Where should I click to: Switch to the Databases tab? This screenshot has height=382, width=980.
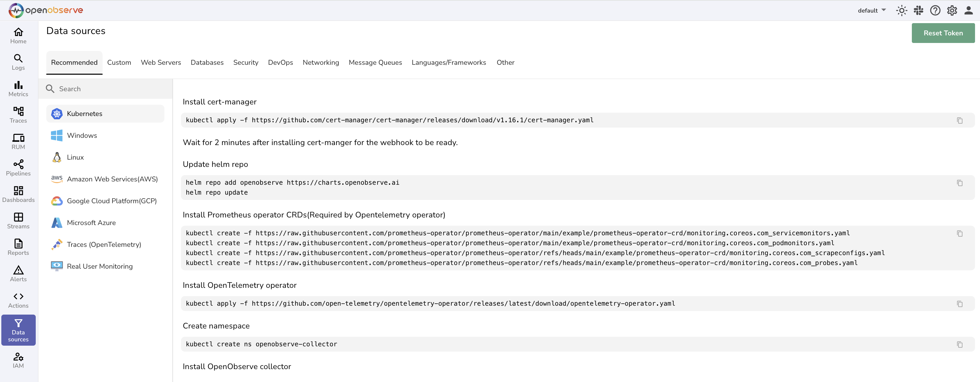pyautogui.click(x=207, y=62)
